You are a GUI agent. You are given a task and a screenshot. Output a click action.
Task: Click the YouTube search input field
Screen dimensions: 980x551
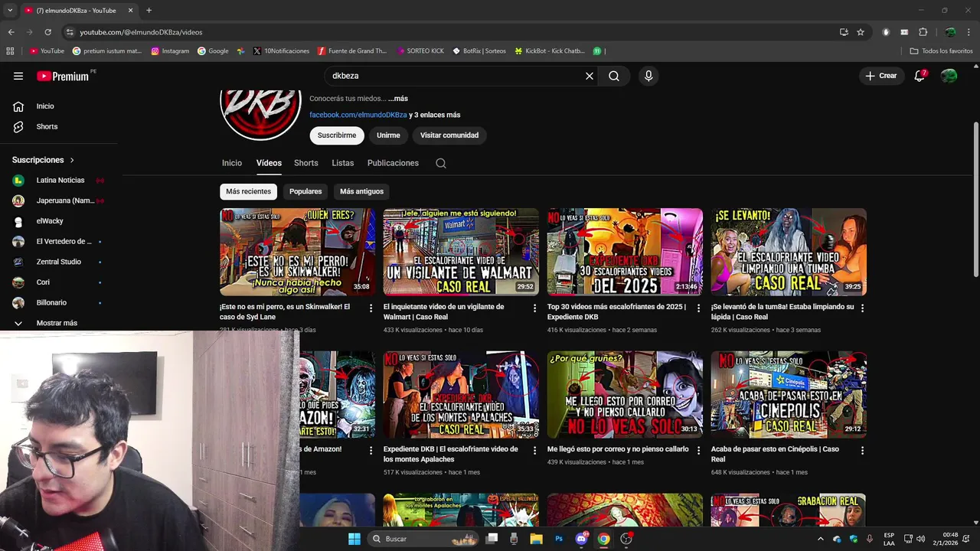(x=452, y=76)
